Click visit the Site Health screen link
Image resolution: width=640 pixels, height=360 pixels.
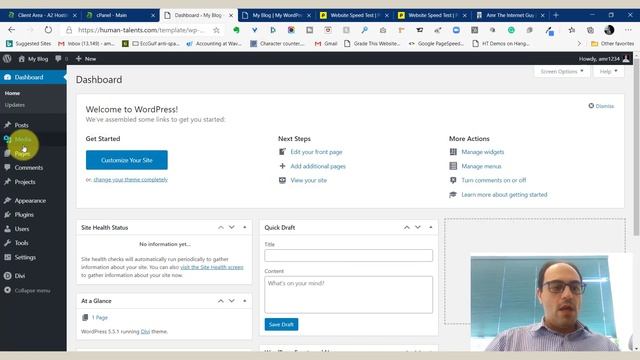(211, 267)
